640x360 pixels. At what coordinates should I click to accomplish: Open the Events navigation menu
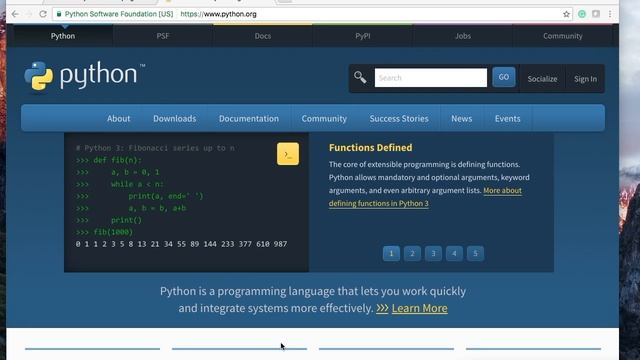click(x=508, y=118)
